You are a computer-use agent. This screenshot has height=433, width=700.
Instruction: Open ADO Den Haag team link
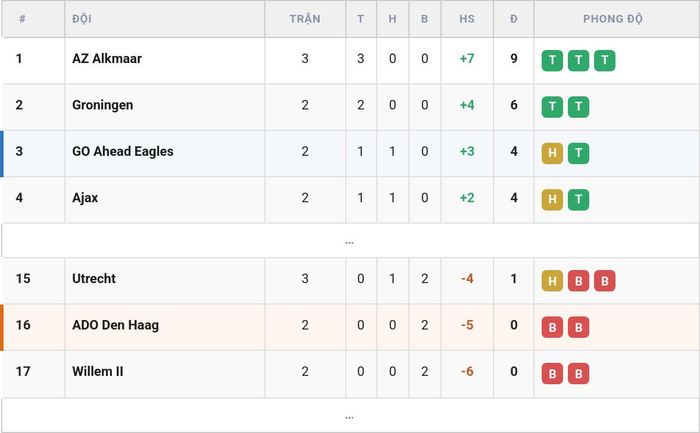[x=116, y=325]
